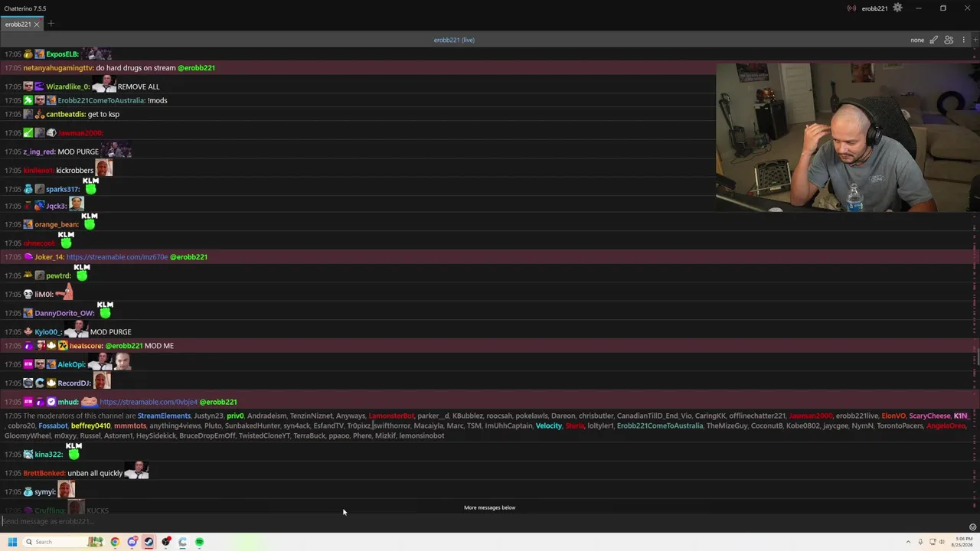
Task: Open the moderation sword mode button
Action: (933, 40)
